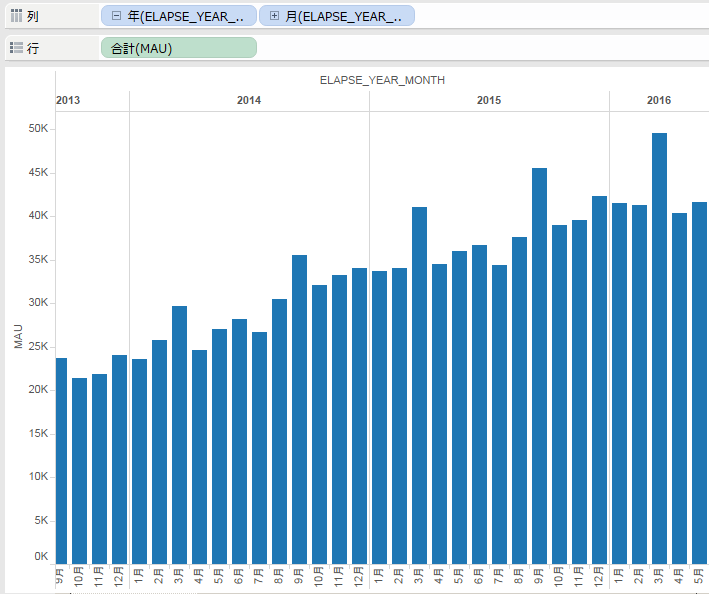The height and width of the screenshot is (594, 709).
Task: Select the September 2013 bar
Action: pyautogui.click(x=61, y=461)
